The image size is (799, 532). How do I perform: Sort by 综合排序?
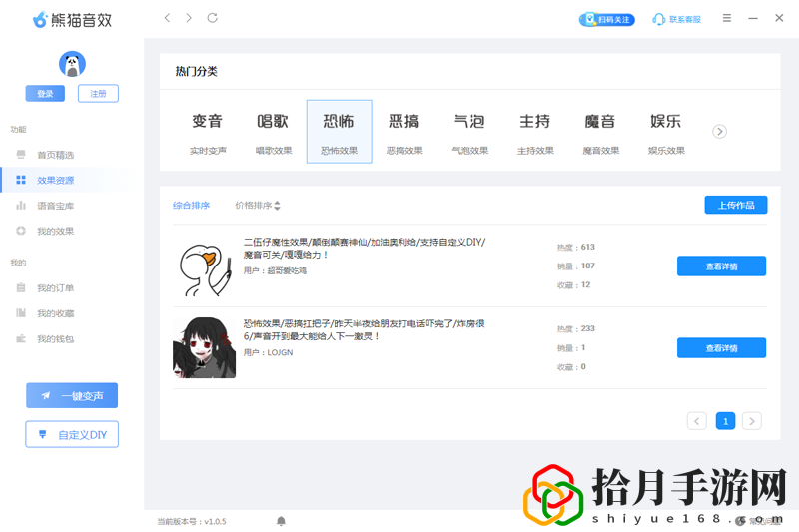[191, 206]
